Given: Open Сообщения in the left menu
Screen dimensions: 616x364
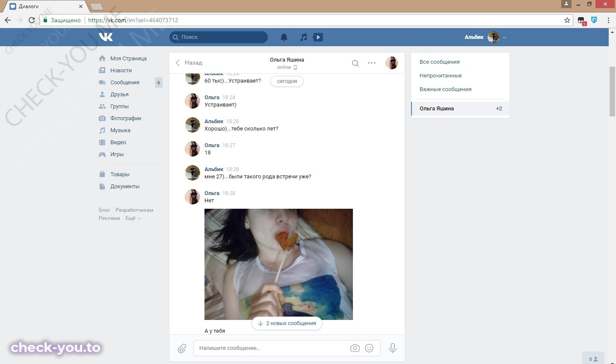Looking at the screenshot, I should 125,83.
